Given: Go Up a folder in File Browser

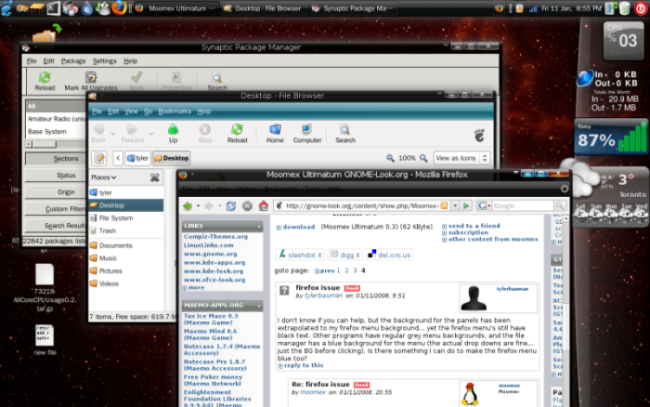Looking at the screenshot, I should 173,130.
